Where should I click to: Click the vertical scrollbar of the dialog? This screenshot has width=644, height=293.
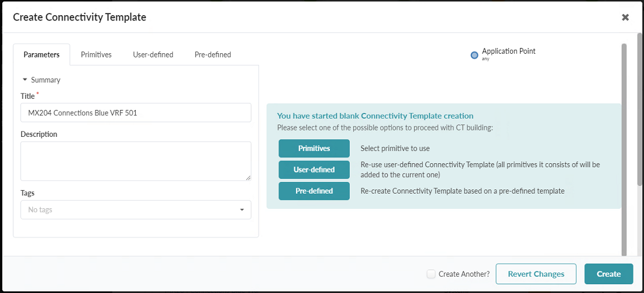[x=624, y=117]
